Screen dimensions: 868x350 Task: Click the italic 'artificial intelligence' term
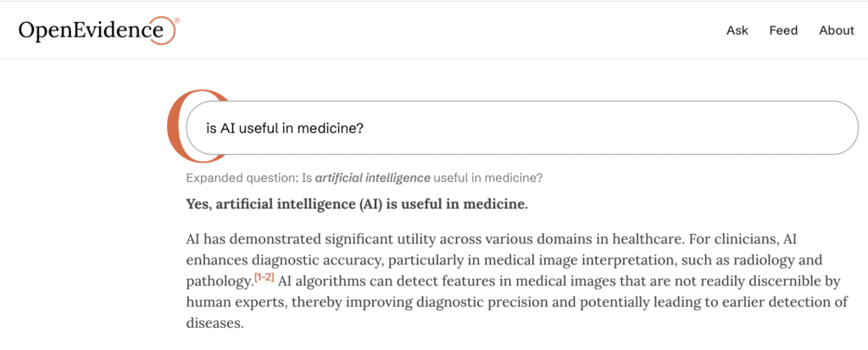[373, 178]
